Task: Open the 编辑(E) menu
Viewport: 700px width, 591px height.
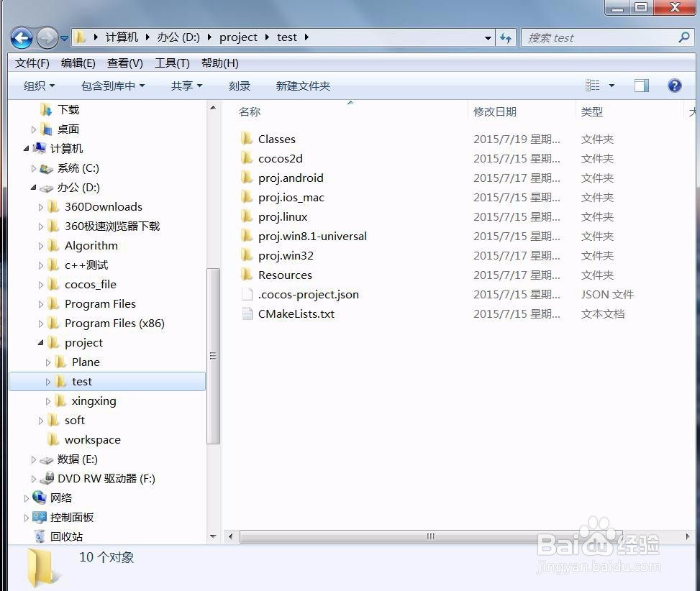Action: 78,63
